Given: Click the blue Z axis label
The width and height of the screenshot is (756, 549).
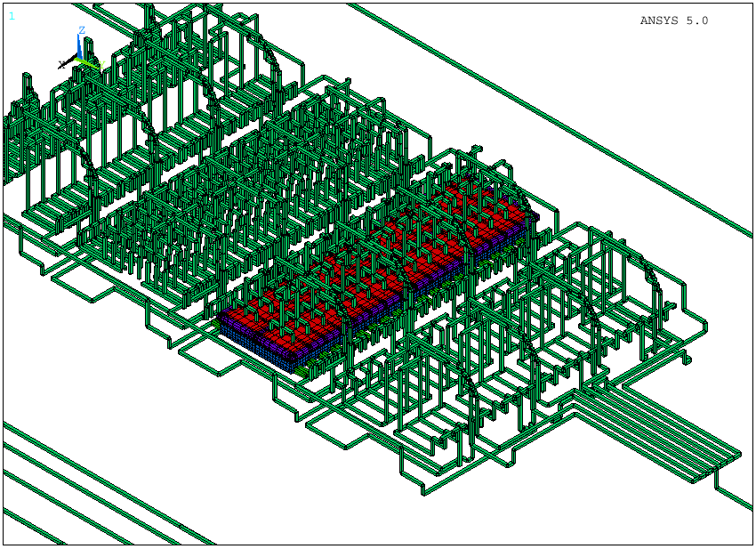Looking at the screenshot, I should coord(81,30).
